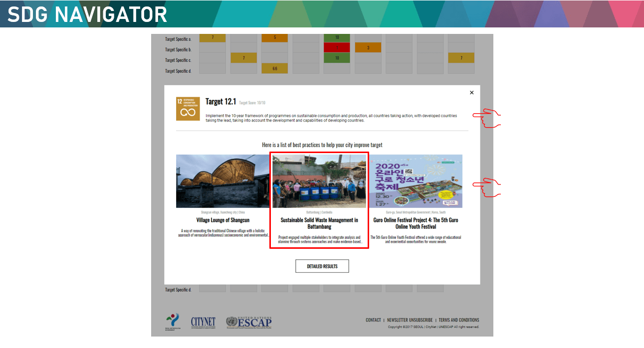Click the Target Specific a. row label
The width and height of the screenshot is (644, 348).
[178, 39]
